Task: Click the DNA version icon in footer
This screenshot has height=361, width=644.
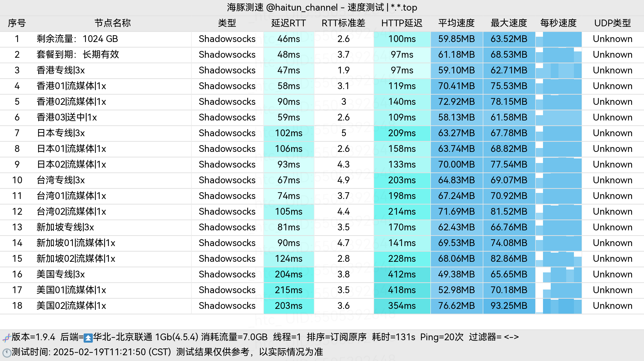Action: point(7,338)
